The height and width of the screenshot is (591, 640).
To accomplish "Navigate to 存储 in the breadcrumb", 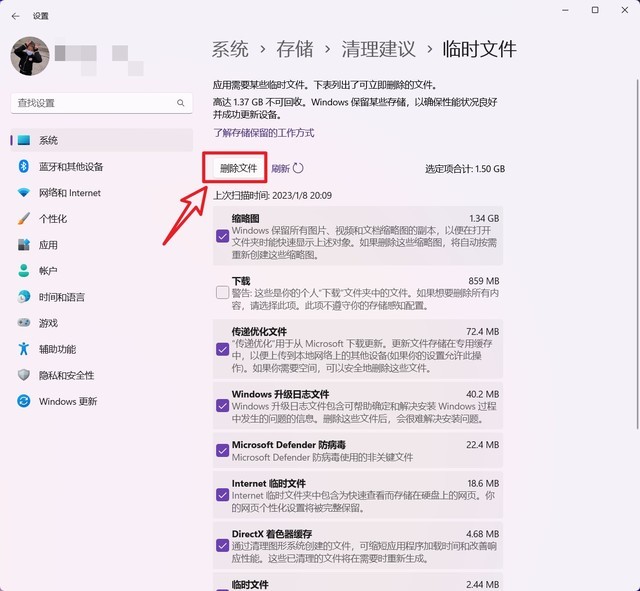I will point(295,49).
